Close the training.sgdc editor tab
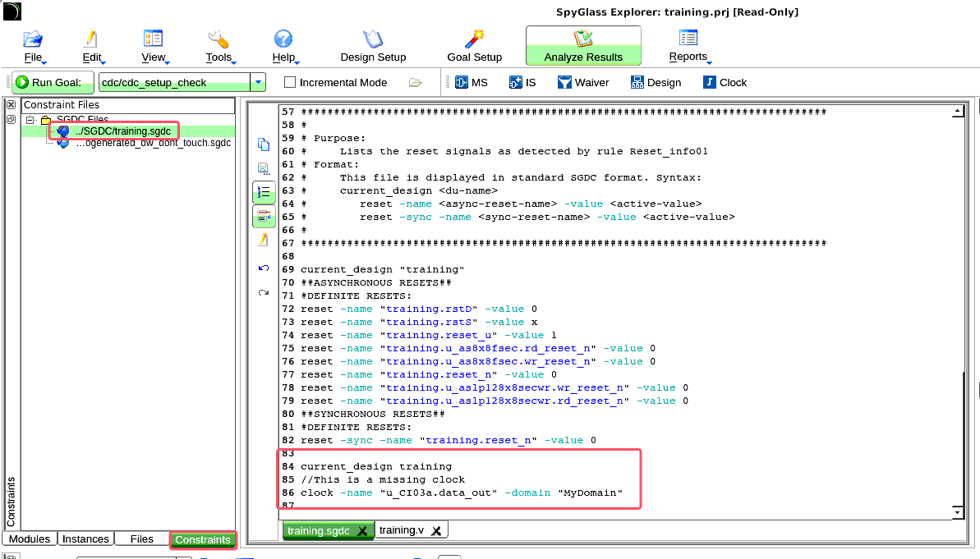Image resolution: width=980 pixels, height=559 pixels. pyautogui.click(x=362, y=531)
